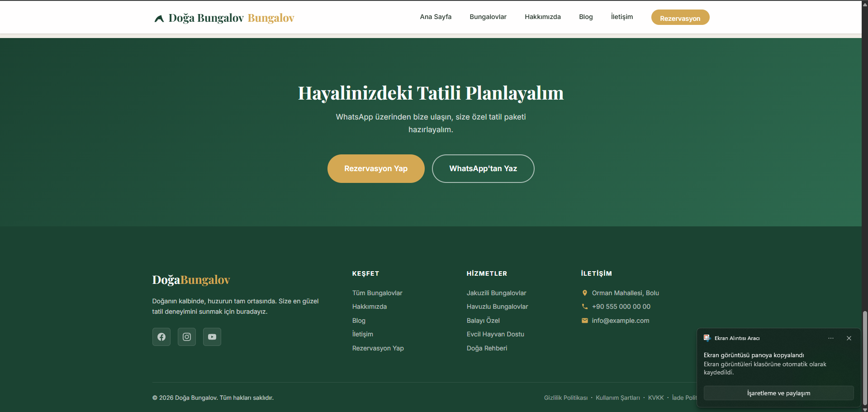Open the Facebook social icon
Viewport: 868px width, 412px height.
tap(161, 336)
